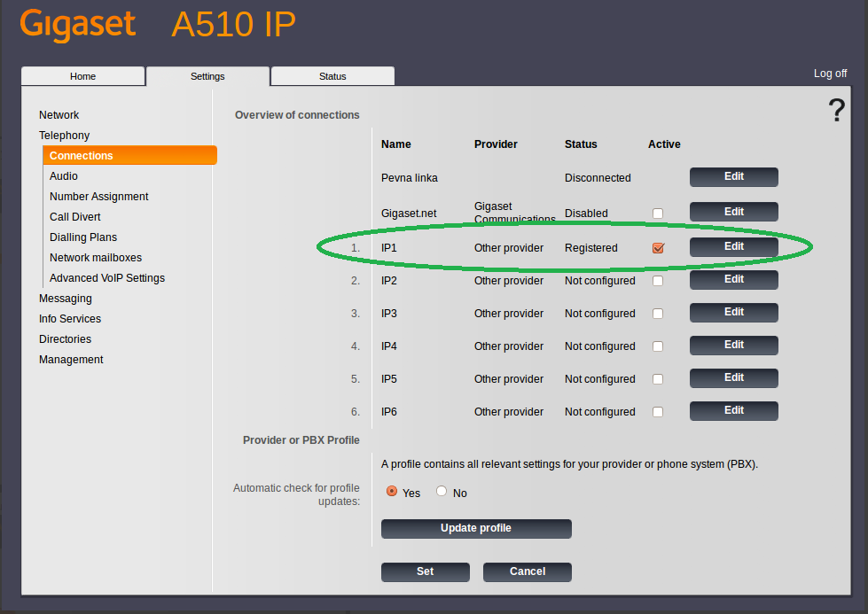868x614 pixels.
Task: Uncheck the Active checkbox for IP1
Action: 658,248
